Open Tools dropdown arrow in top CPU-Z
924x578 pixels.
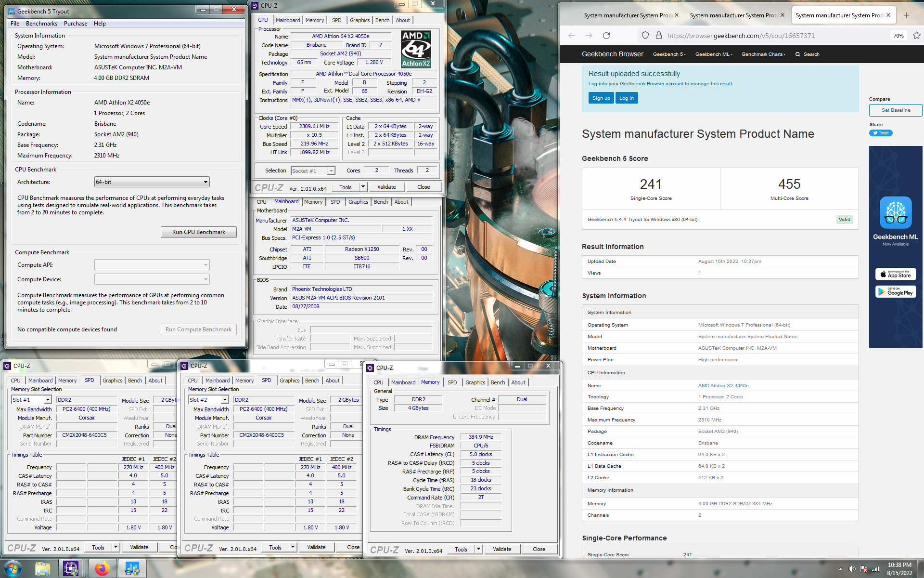(363, 187)
